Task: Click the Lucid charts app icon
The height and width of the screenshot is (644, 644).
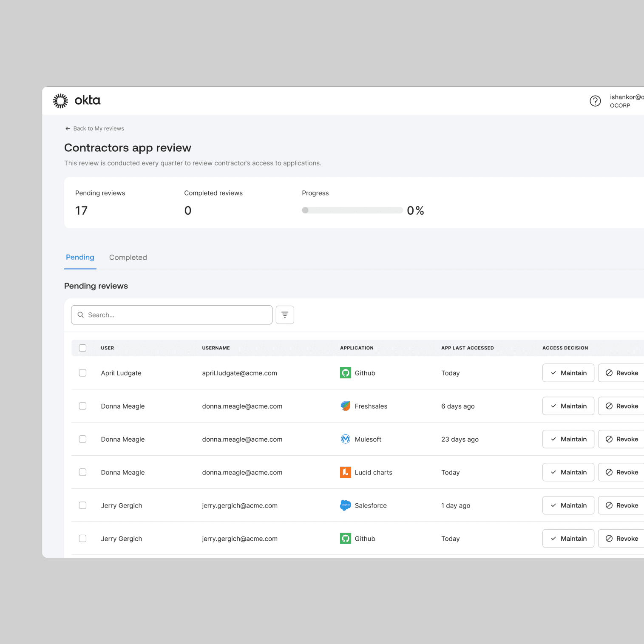Action: click(x=346, y=472)
